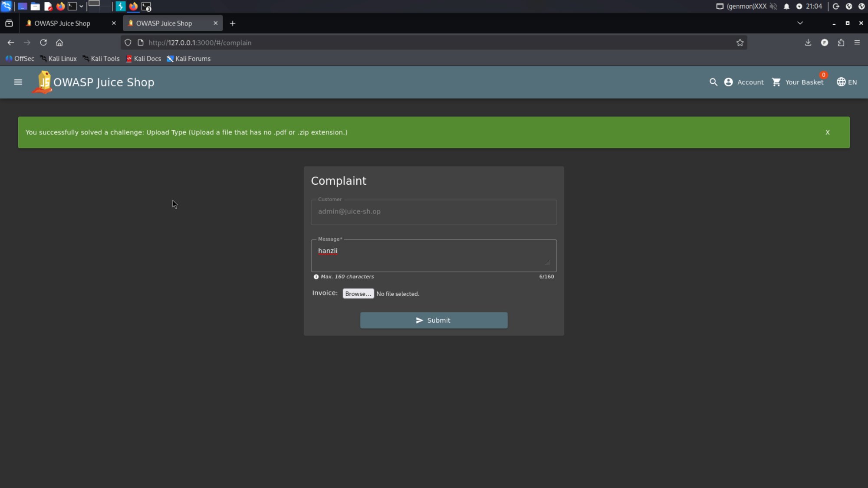Screen dimensions: 868x488
Task: Show site information page icon
Action: pyautogui.click(x=140, y=43)
